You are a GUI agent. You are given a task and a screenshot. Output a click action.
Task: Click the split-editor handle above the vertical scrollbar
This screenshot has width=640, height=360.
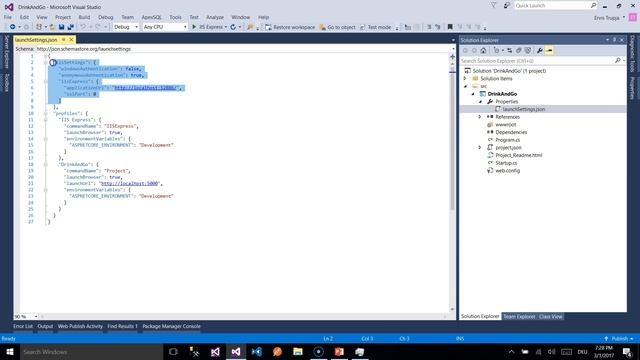pyautogui.click(x=452, y=57)
